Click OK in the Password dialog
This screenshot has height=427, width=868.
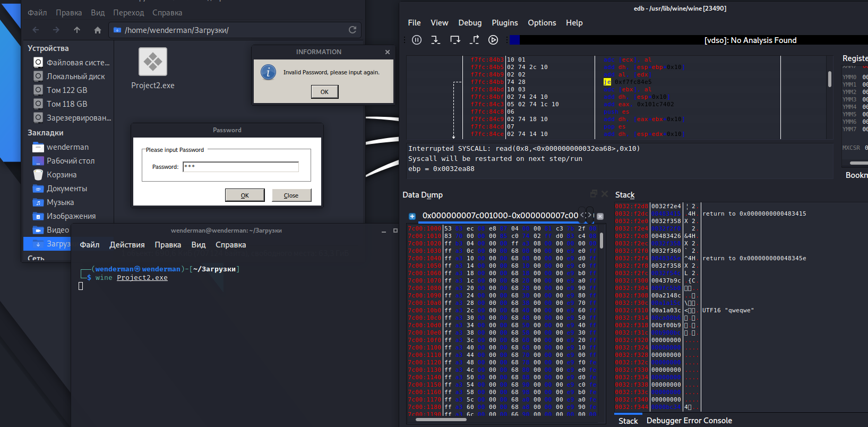click(245, 195)
